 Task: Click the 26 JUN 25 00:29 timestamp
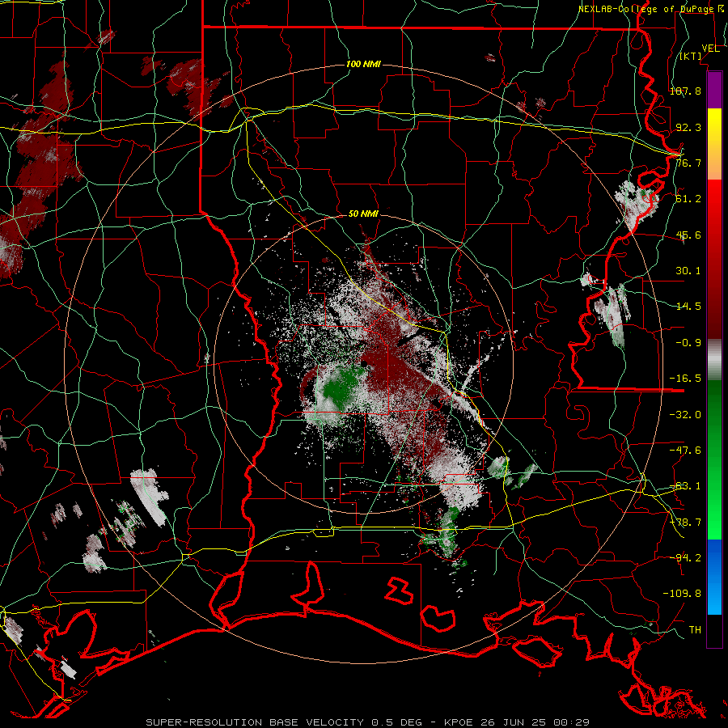pyautogui.click(x=534, y=722)
